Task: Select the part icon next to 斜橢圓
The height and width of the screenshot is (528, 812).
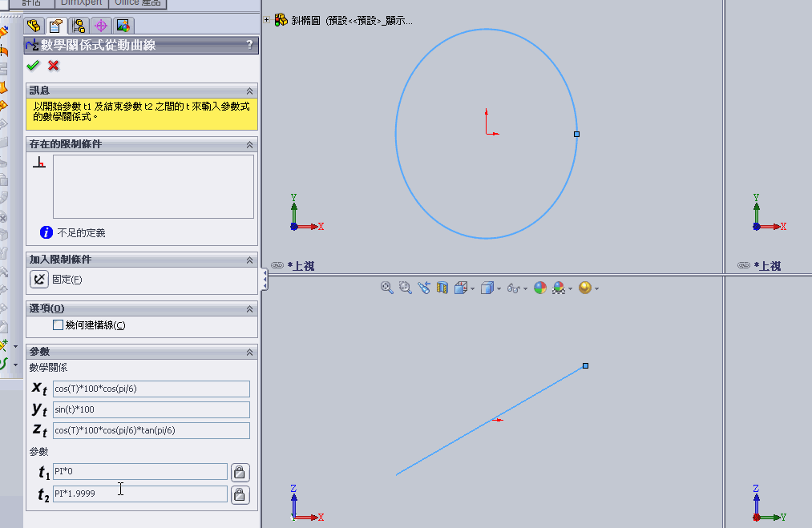Action: 281,20
